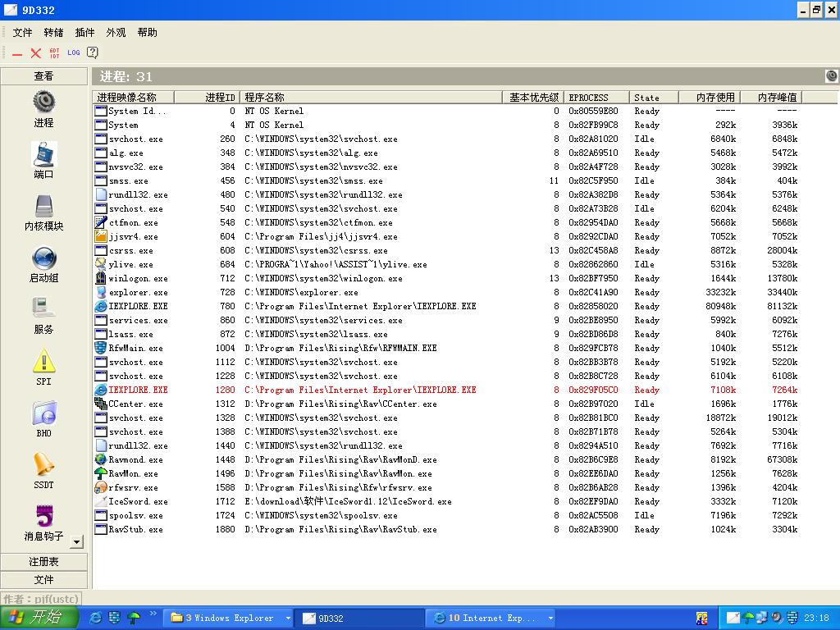The width and height of the screenshot is (840, 630).
Task: Open the 文件 menu in menu bar
Action: (22, 33)
